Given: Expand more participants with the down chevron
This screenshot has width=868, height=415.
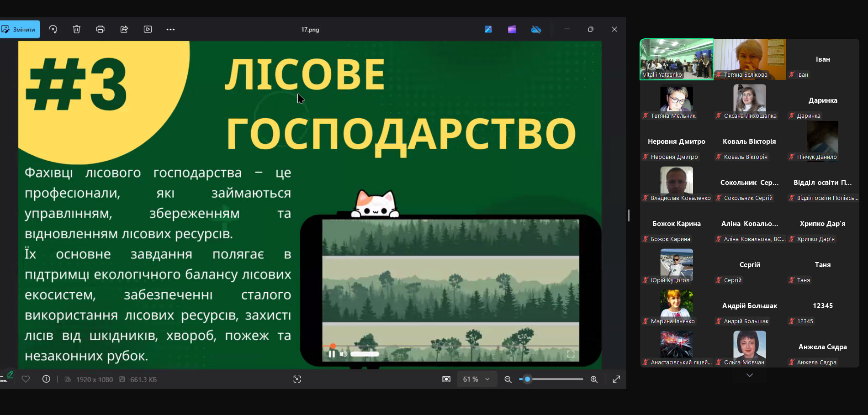Looking at the screenshot, I should 750,375.
